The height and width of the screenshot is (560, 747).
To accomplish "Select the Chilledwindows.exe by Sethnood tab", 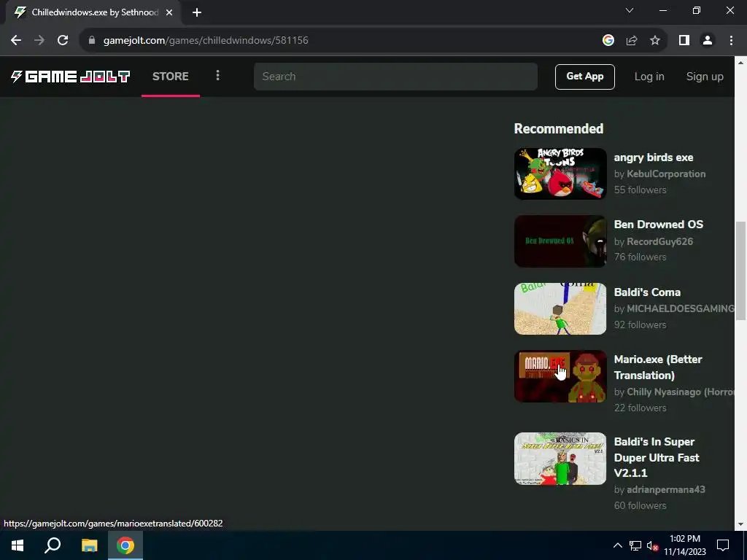I will click(x=94, y=13).
